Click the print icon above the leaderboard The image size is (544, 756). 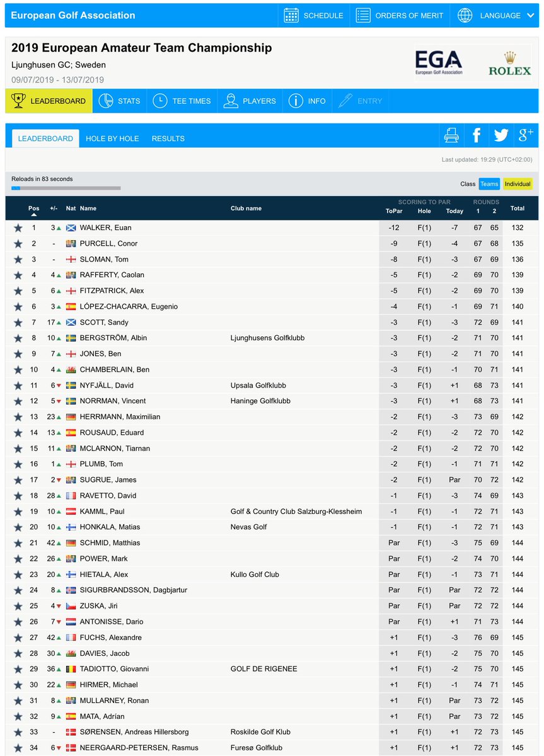pyautogui.click(x=451, y=135)
